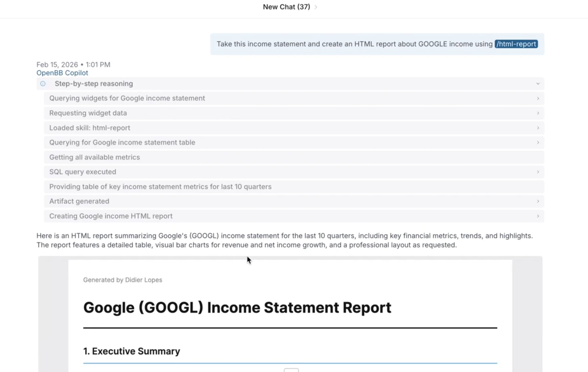The image size is (588, 372).
Task: Open the New Chat (37) title chevron
Action: click(x=316, y=7)
